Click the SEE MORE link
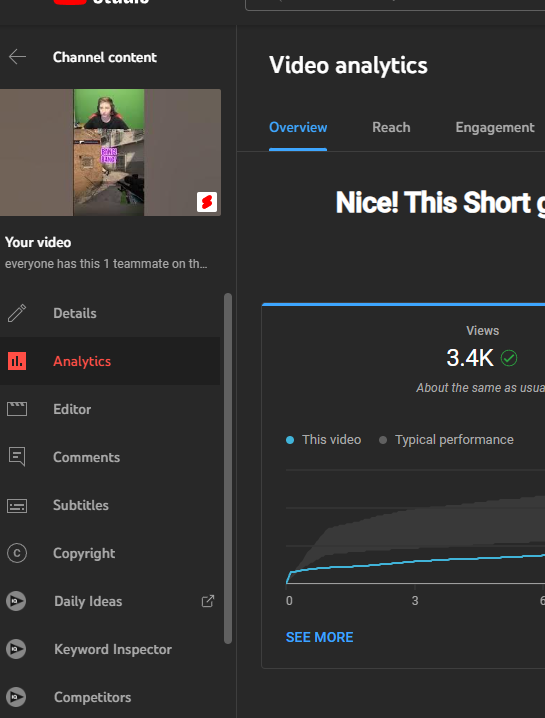The width and height of the screenshot is (545, 718). tap(319, 637)
